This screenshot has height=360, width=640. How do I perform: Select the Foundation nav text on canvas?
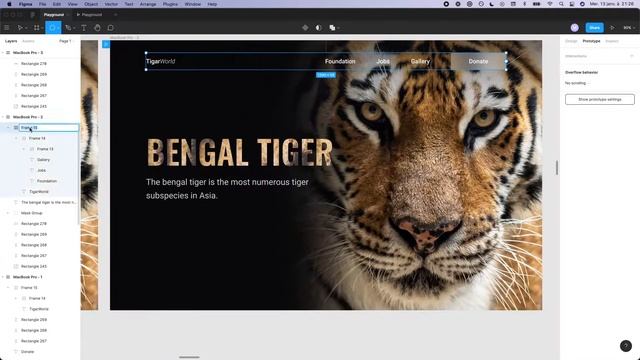click(x=340, y=61)
